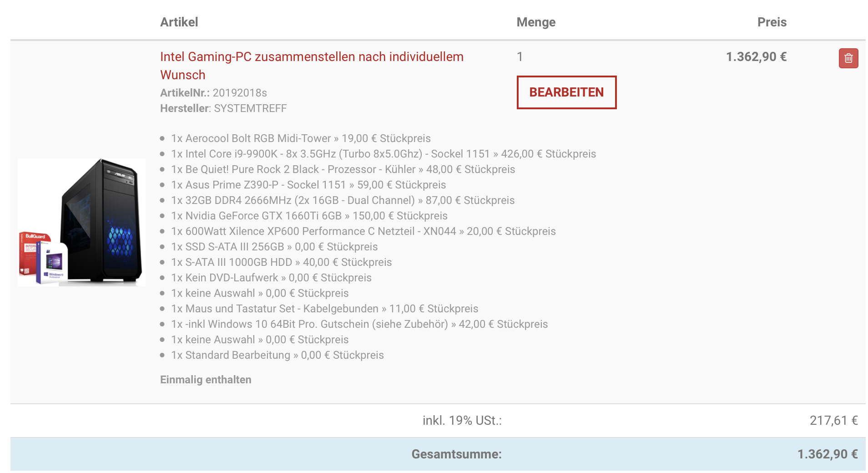The width and height of the screenshot is (868, 473).
Task: Click the 600Watt Xilence XP600 Netzteil line
Action: coord(363,231)
